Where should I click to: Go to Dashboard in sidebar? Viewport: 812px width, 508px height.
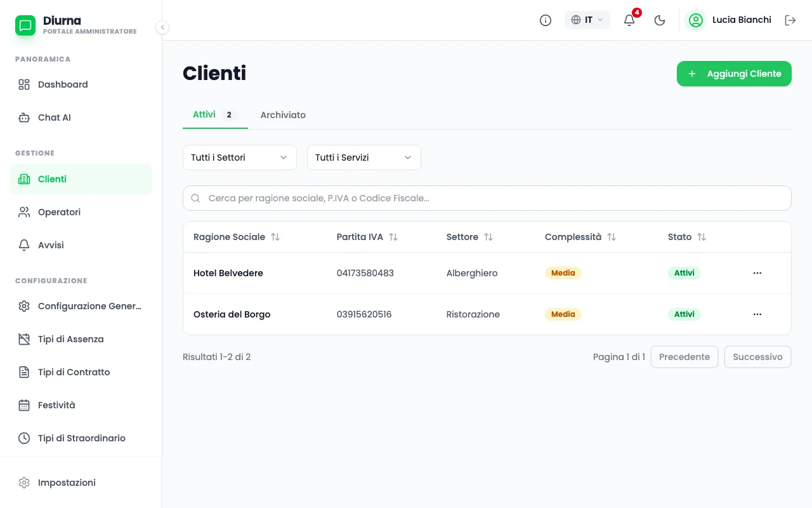pyautogui.click(x=81, y=84)
